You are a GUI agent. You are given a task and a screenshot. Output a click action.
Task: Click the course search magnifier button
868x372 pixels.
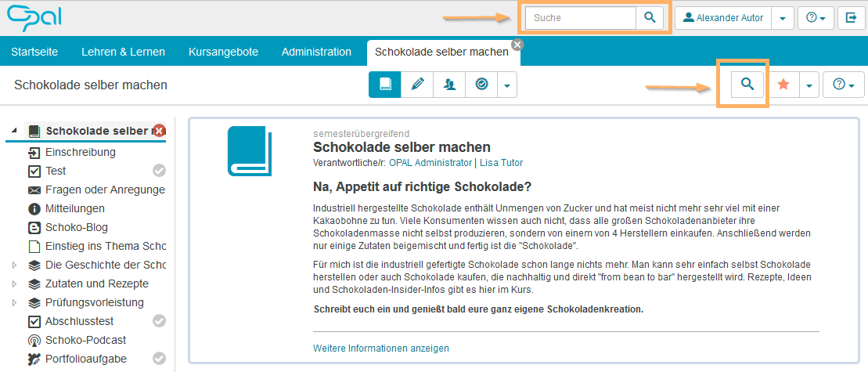pyautogui.click(x=747, y=84)
